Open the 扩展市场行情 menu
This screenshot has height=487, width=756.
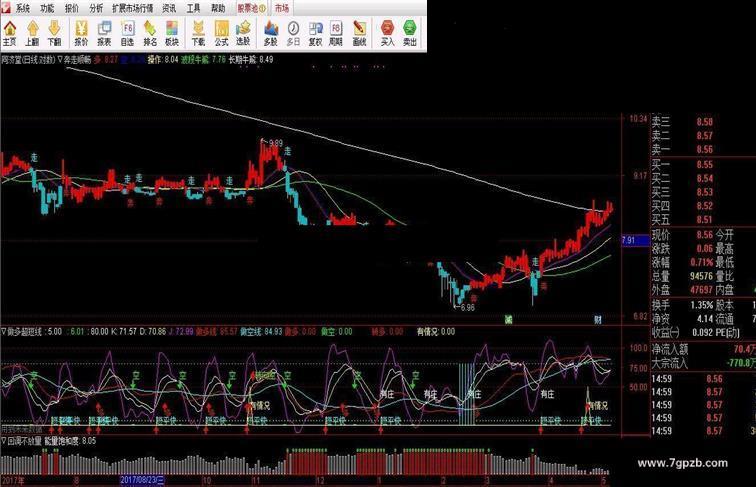[133, 8]
